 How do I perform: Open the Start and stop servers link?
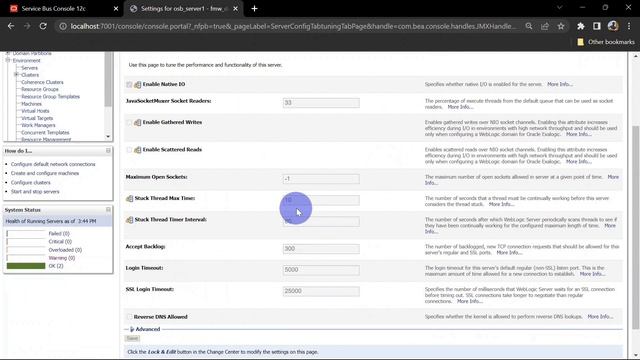pyautogui.click(x=35, y=192)
